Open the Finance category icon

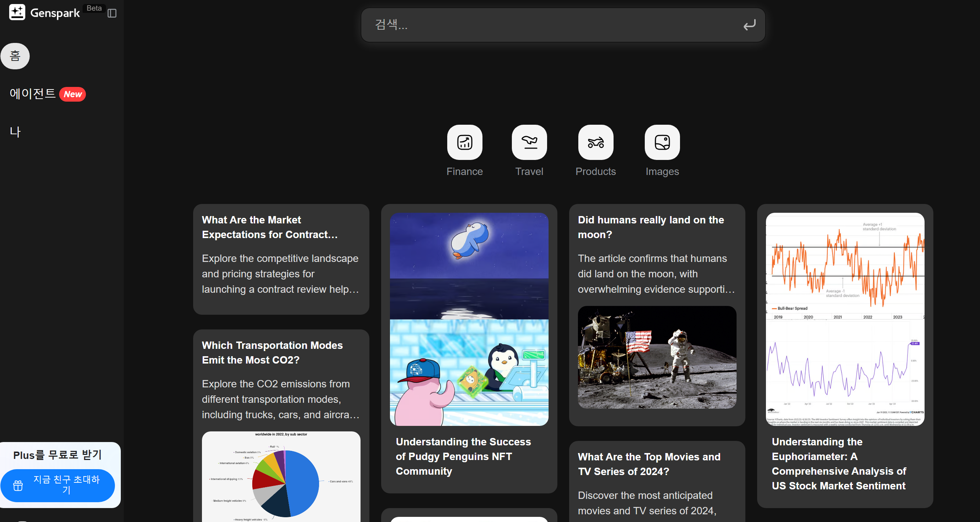pos(464,142)
